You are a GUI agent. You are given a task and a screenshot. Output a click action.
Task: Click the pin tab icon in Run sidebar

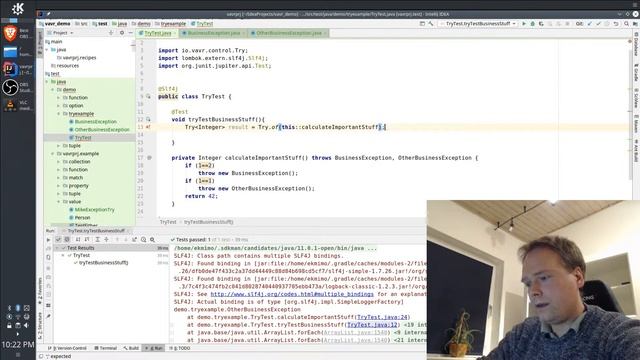click(48, 316)
